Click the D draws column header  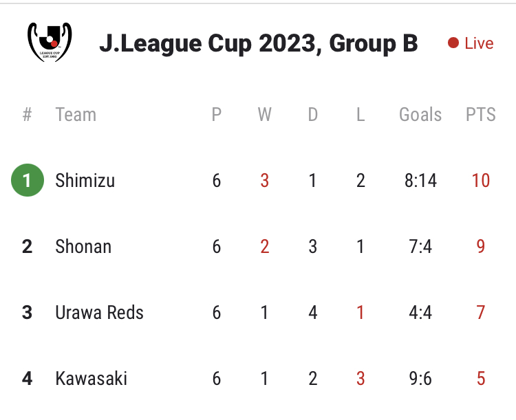point(312,115)
